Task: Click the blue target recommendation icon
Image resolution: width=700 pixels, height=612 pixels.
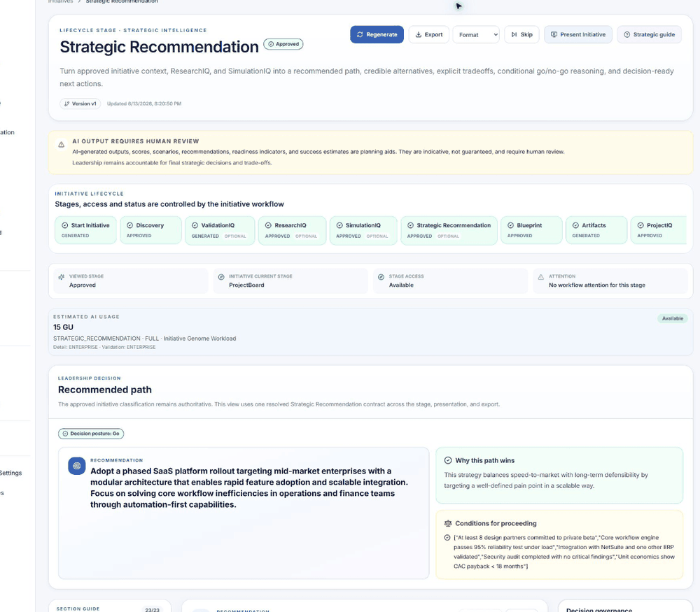Action: coord(77,466)
